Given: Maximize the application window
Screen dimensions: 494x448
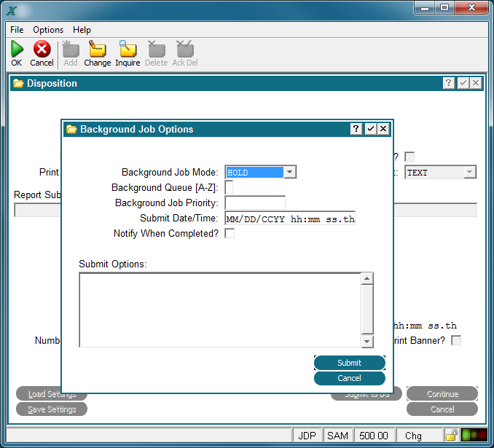Looking at the screenshot, I should tap(444, 7).
